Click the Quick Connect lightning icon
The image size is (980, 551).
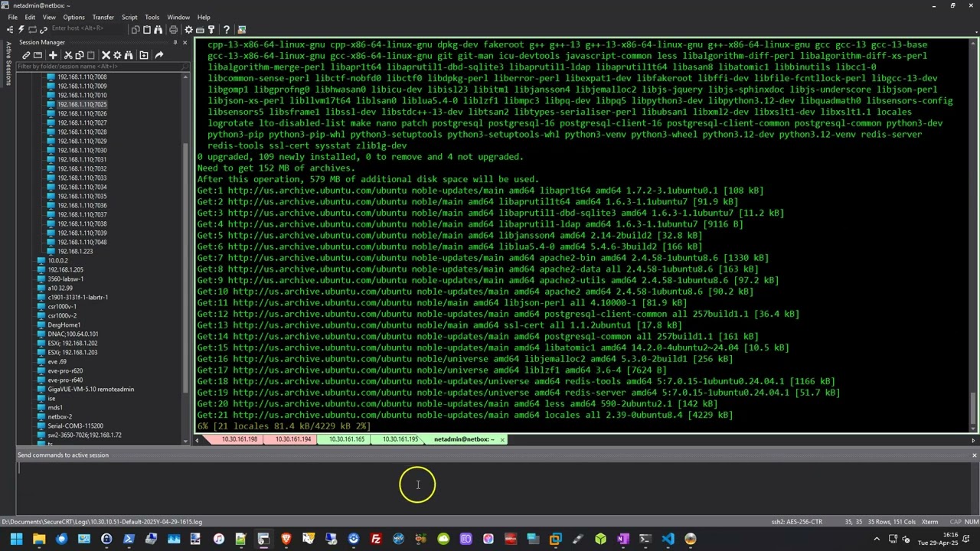tap(21, 30)
